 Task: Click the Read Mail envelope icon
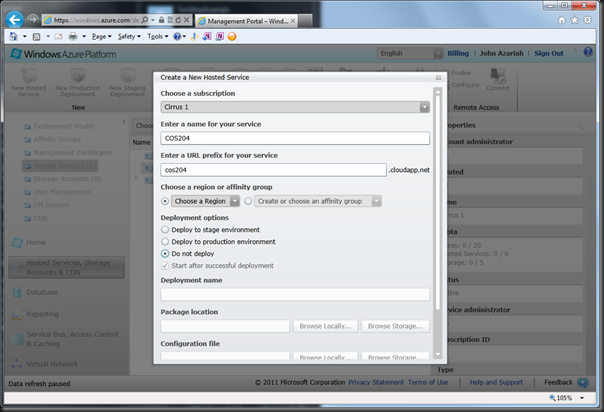[58, 37]
